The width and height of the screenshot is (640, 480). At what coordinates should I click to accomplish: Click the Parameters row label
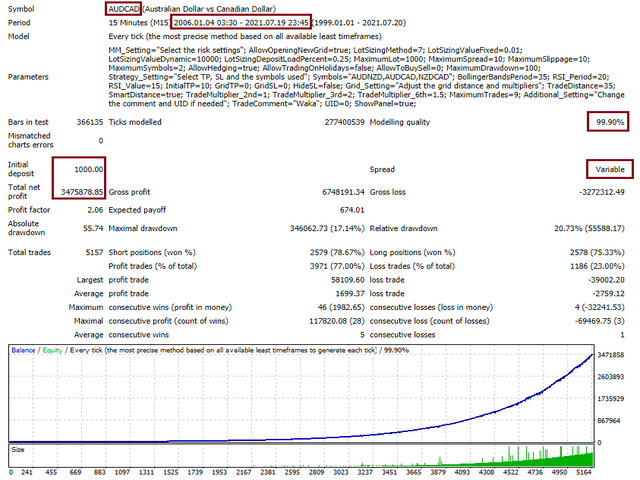[28, 77]
